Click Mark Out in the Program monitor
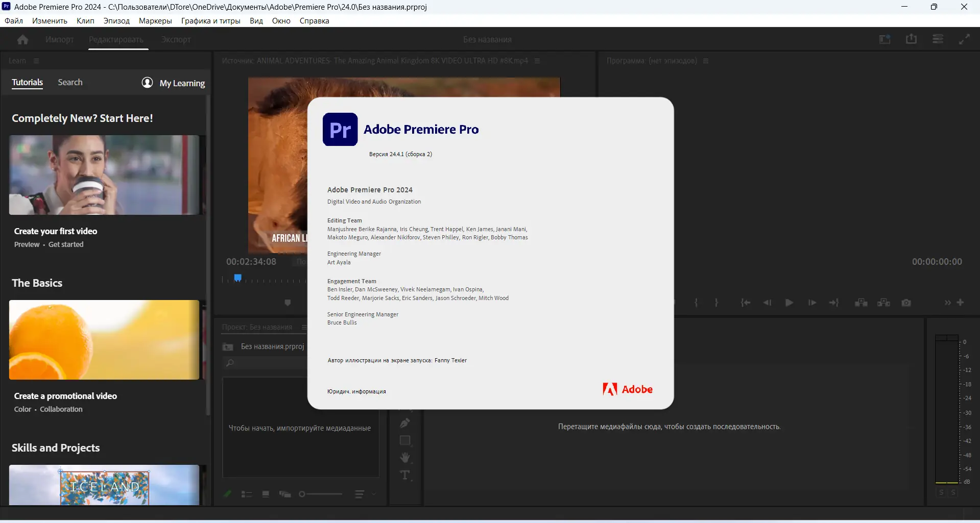The image size is (980, 523). [716, 303]
